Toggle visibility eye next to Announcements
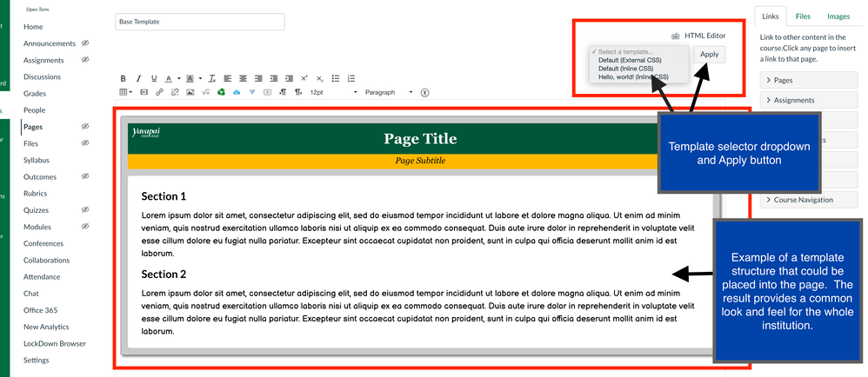This screenshot has height=377, width=868. click(85, 43)
